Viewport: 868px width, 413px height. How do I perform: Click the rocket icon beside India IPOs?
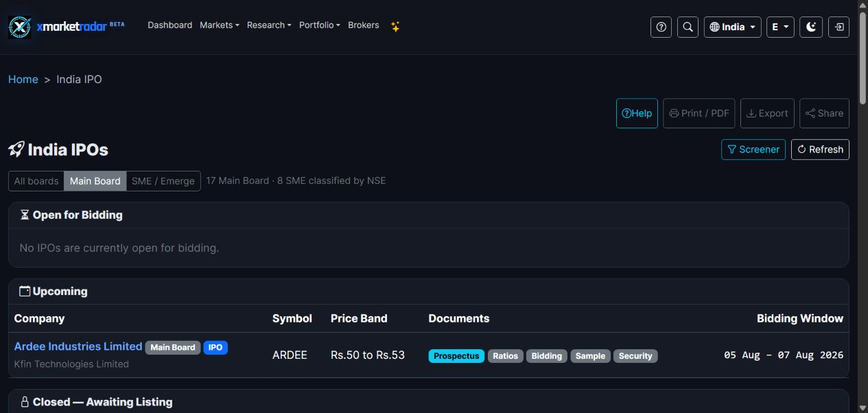pos(16,150)
